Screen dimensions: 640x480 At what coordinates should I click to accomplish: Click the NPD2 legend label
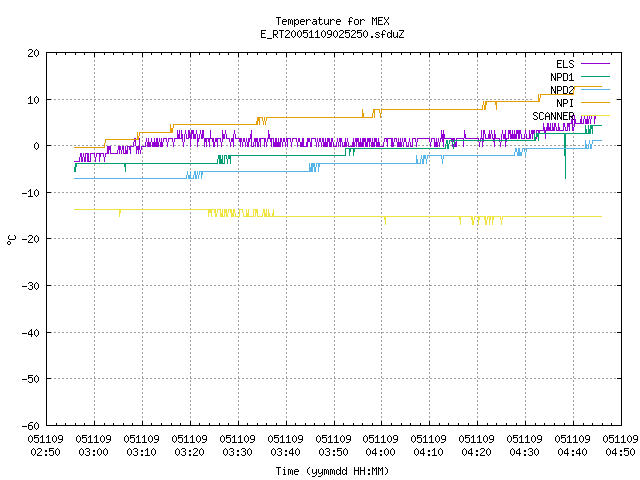coord(562,90)
